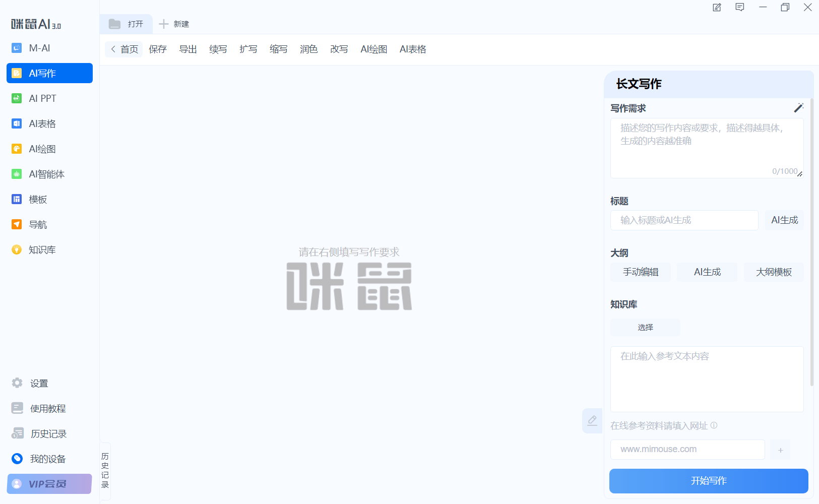819x504 pixels.
Task: Click the plus button beside URL field
Action: (x=780, y=450)
